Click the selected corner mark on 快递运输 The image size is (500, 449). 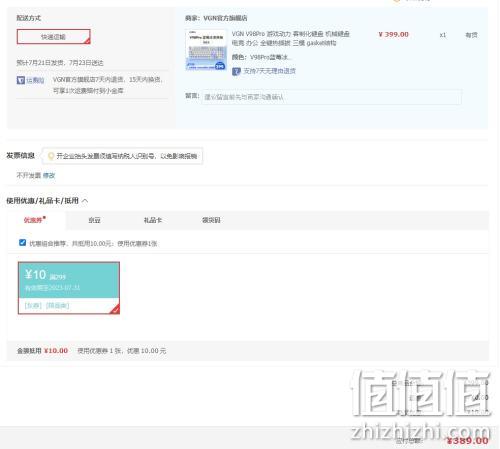tap(87, 41)
